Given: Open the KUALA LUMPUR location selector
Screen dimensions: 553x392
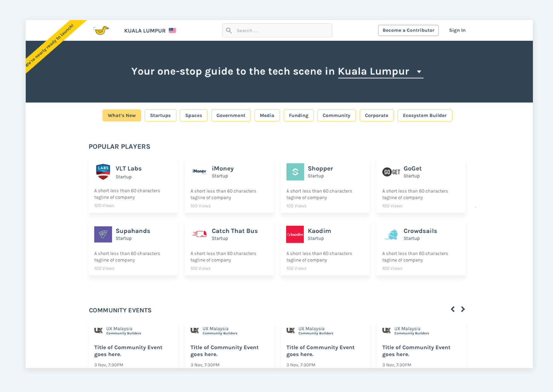Looking at the screenshot, I should (150, 31).
